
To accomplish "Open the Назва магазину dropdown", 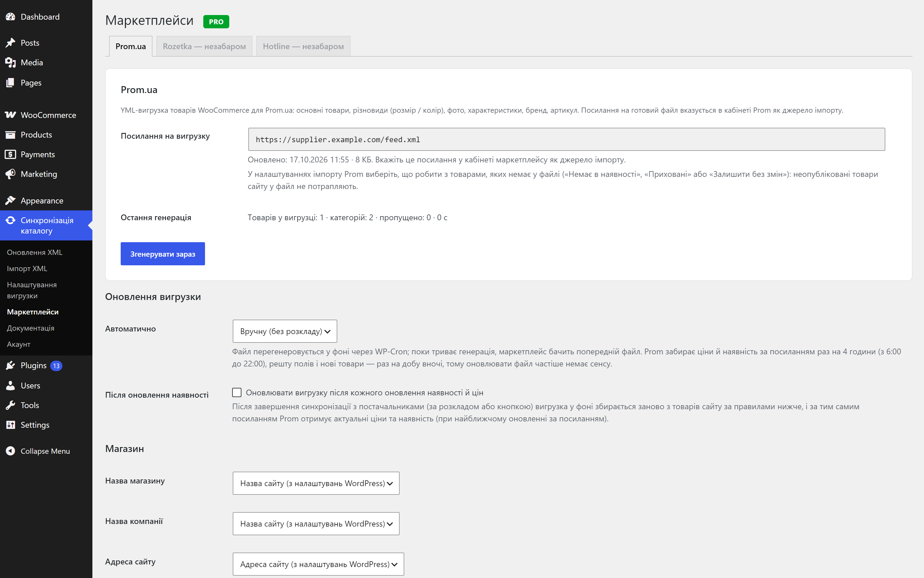I will coord(316,483).
